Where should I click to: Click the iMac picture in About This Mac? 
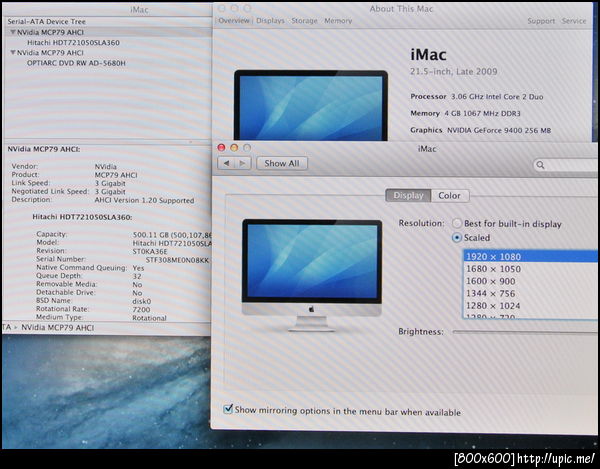(x=311, y=105)
